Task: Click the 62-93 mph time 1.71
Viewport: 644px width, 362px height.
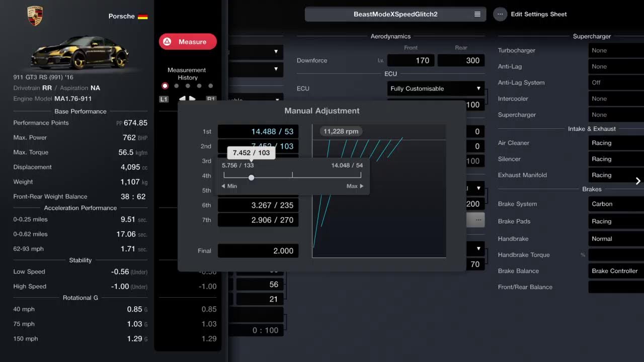Action: pos(134,249)
